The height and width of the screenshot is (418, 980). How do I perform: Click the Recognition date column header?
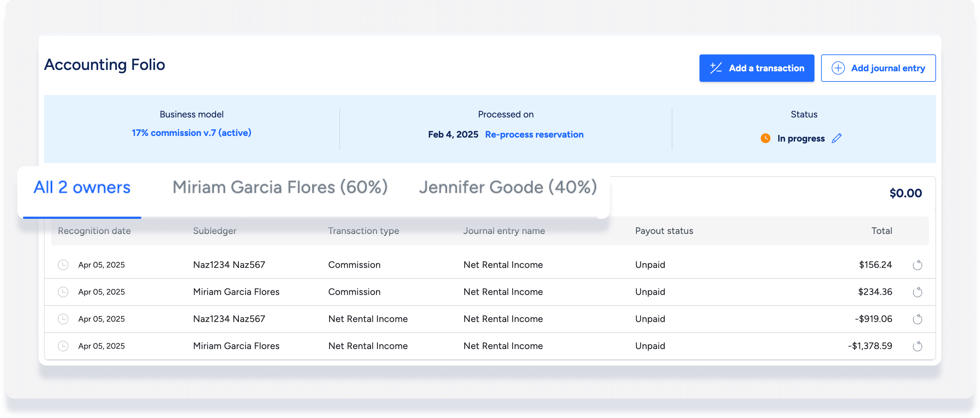94,231
